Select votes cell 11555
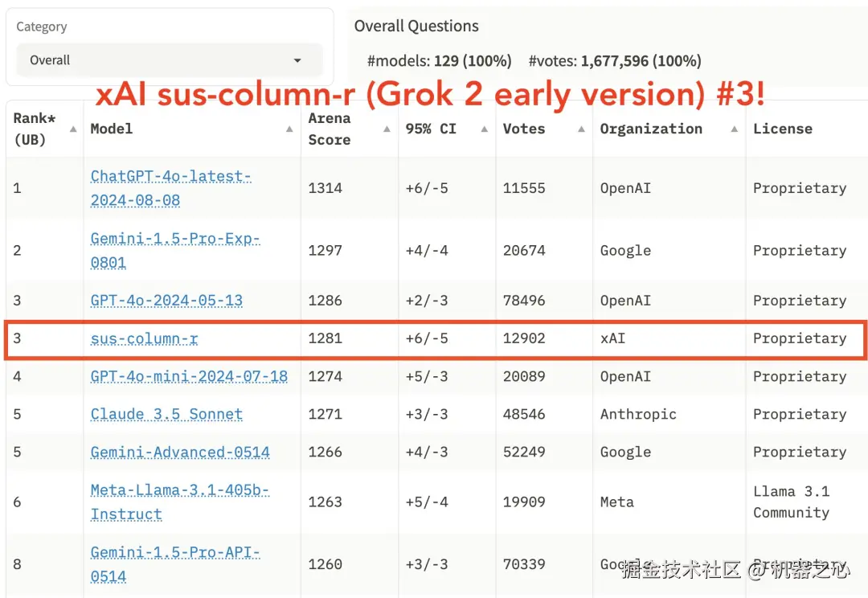 (x=524, y=188)
